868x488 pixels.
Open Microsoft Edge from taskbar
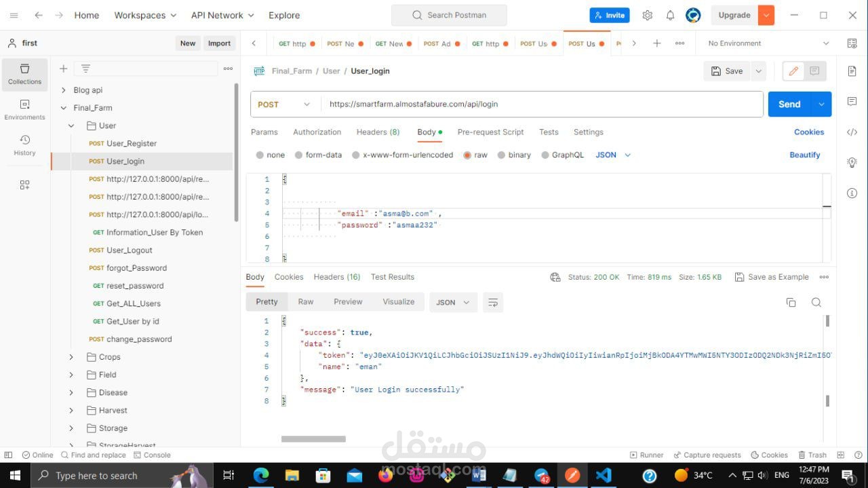click(261, 475)
